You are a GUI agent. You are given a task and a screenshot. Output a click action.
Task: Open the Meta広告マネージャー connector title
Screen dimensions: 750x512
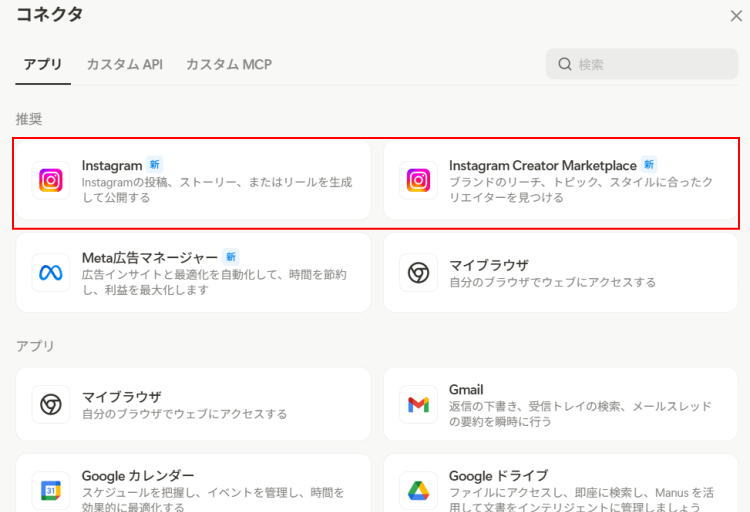(150, 258)
